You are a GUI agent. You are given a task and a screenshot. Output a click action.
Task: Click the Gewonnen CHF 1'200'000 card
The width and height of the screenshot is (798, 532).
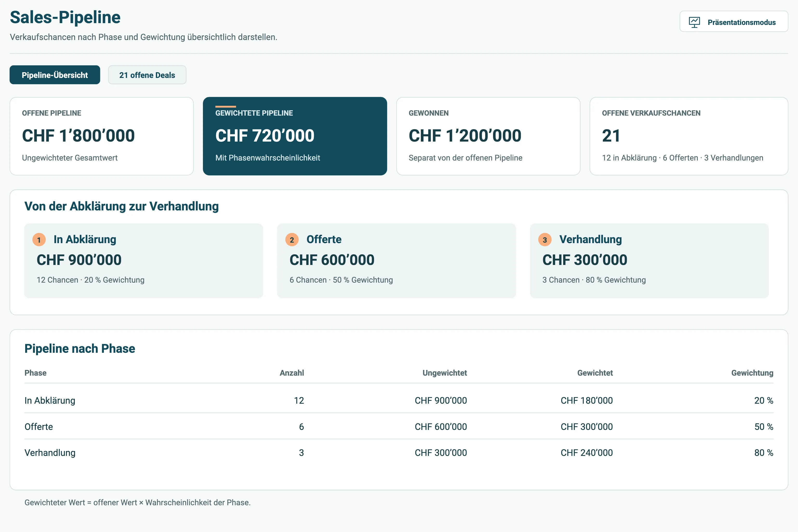click(488, 136)
